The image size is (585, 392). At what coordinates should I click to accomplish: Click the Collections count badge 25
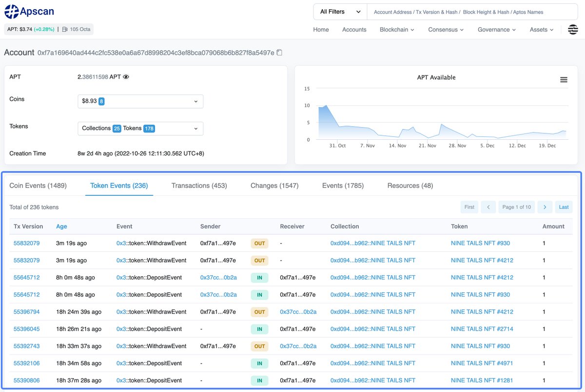[x=117, y=129]
